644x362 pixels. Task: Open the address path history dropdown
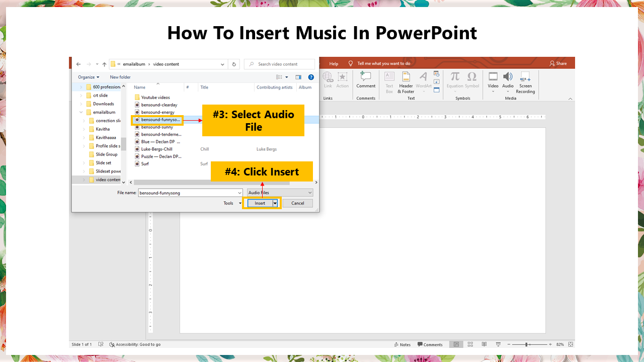[x=223, y=64]
